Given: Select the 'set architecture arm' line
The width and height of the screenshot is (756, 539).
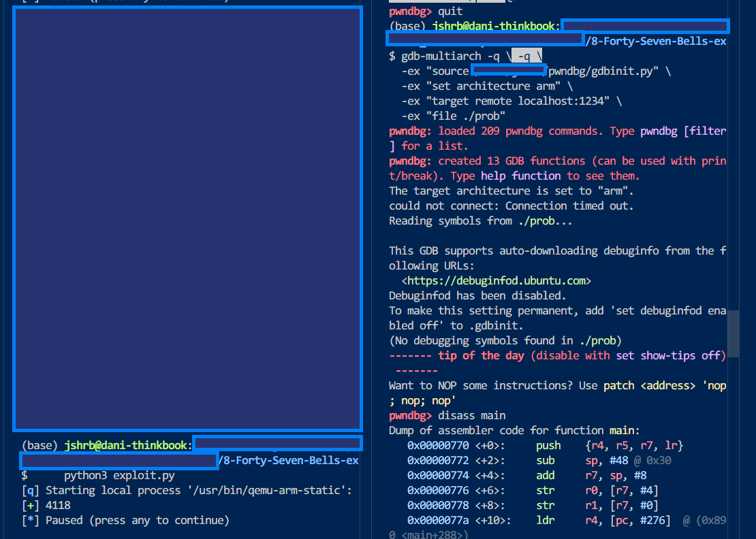Looking at the screenshot, I should tap(487, 86).
